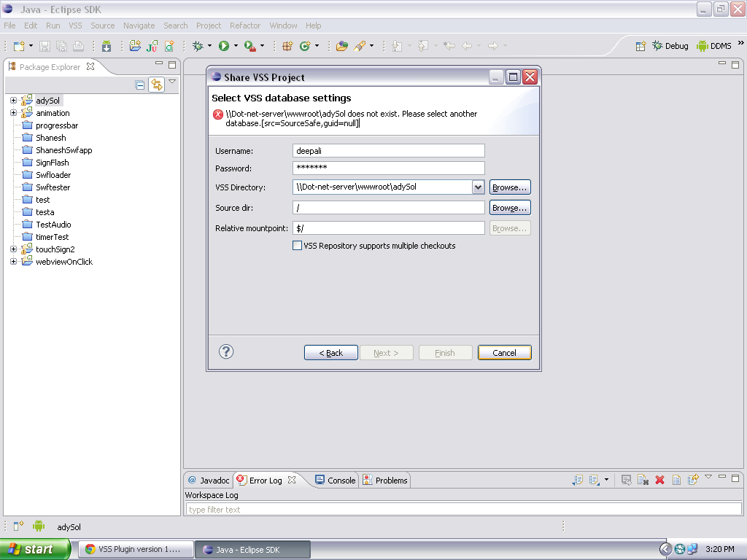The height and width of the screenshot is (560, 747).
Task: Click the taskbar clock showing 3:20 PM
Action: pos(720,549)
